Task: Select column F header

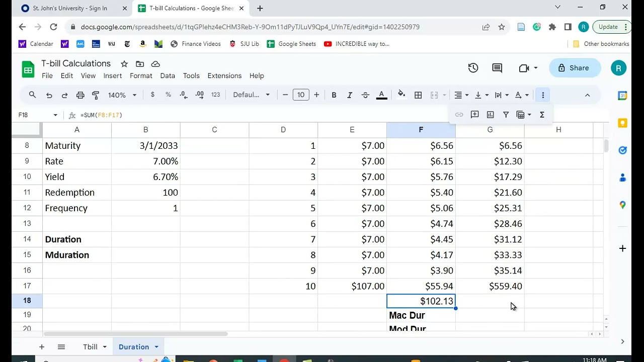Action: (x=421, y=130)
